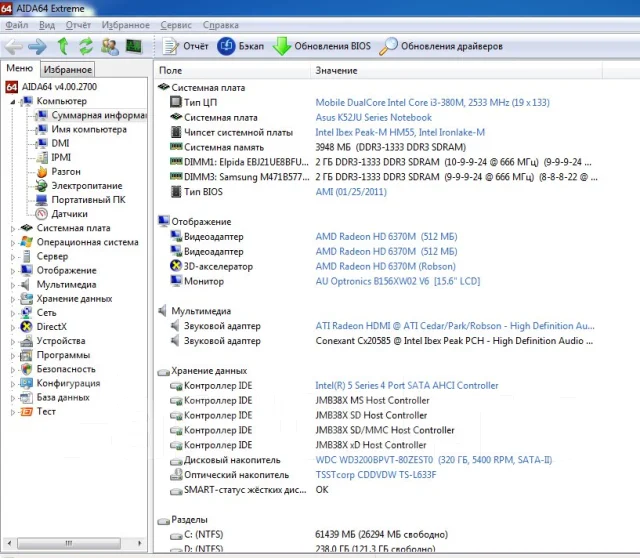Open the monitor diagnostics toolbar icon

tap(133, 46)
